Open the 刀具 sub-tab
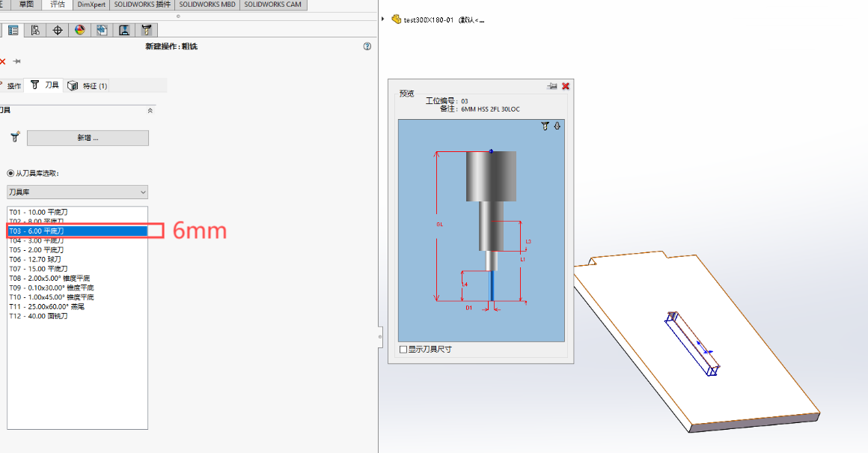 click(x=45, y=85)
